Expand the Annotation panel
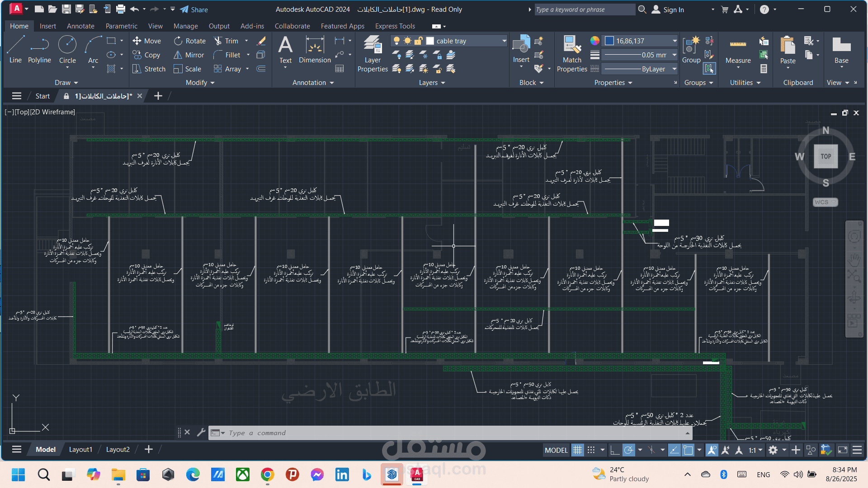Viewport: 868px width, 488px height. (x=313, y=82)
